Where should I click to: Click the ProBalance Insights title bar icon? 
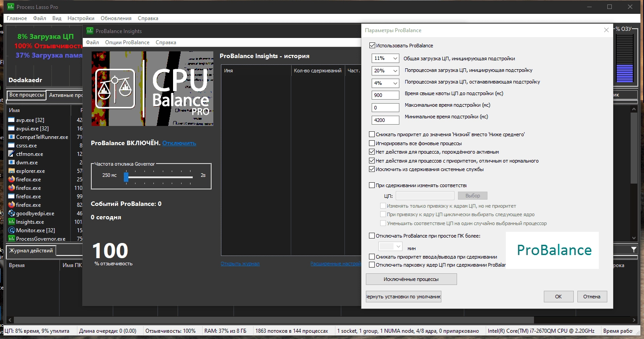89,31
